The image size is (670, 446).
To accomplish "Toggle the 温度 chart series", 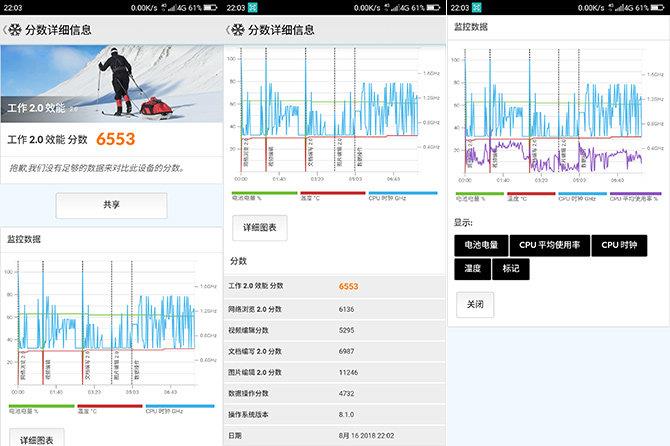I will click(472, 269).
